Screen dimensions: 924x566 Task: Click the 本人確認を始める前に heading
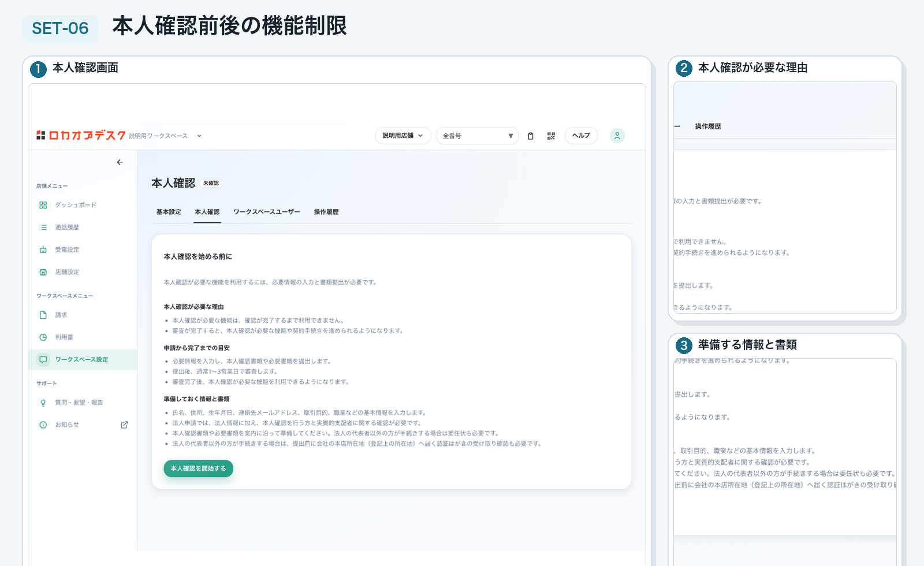[198, 256]
